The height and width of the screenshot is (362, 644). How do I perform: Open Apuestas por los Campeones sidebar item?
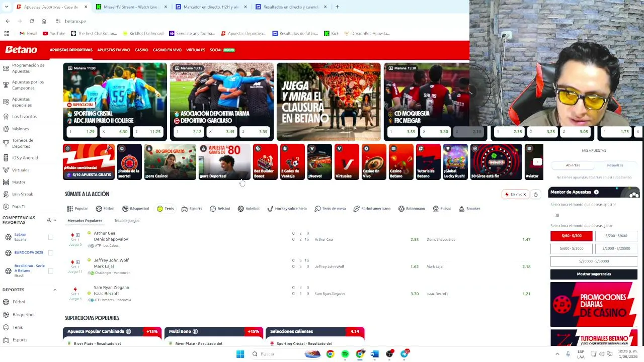(x=28, y=85)
